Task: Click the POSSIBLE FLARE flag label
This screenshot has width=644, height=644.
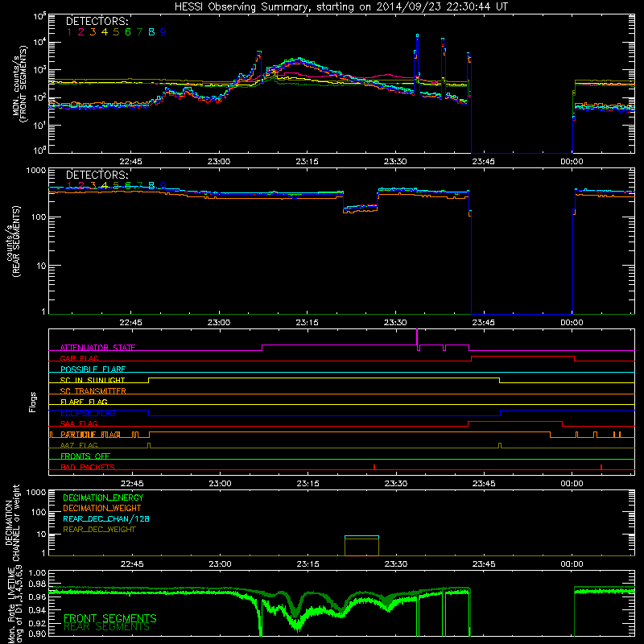Action: (x=93, y=369)
